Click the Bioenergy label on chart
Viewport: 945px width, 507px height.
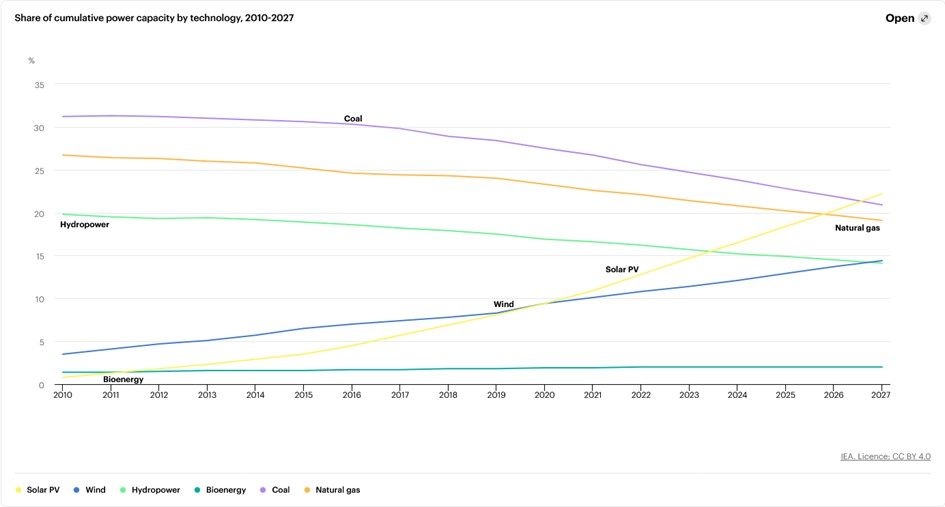click(123, 379)
